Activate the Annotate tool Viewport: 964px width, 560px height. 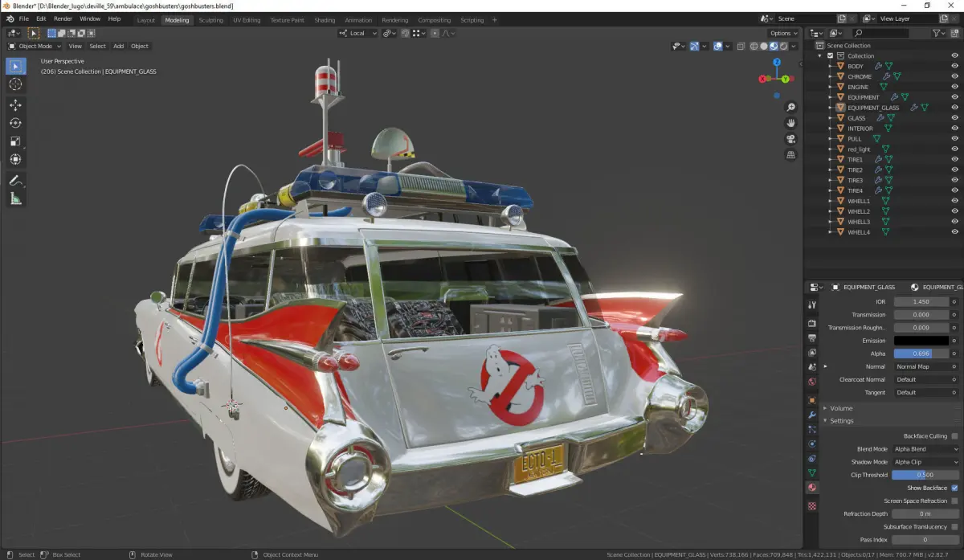click(16, 181)
